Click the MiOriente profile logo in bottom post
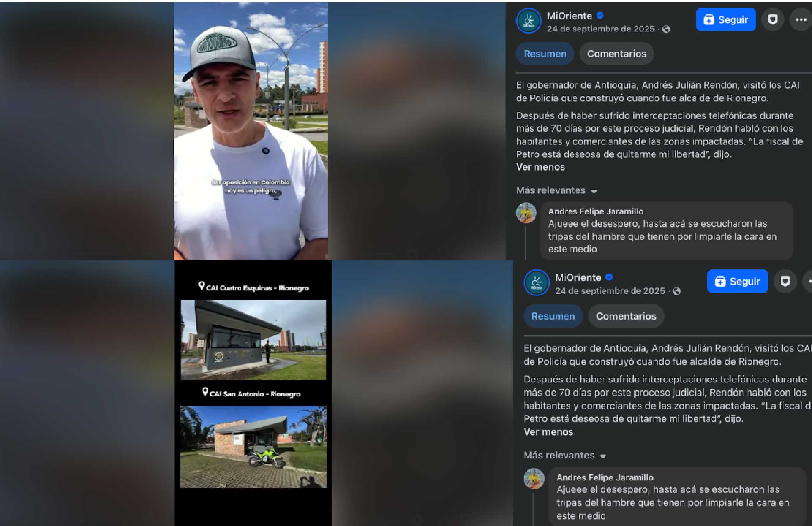This screenshot has width=812, height=526. coord(537,282)
